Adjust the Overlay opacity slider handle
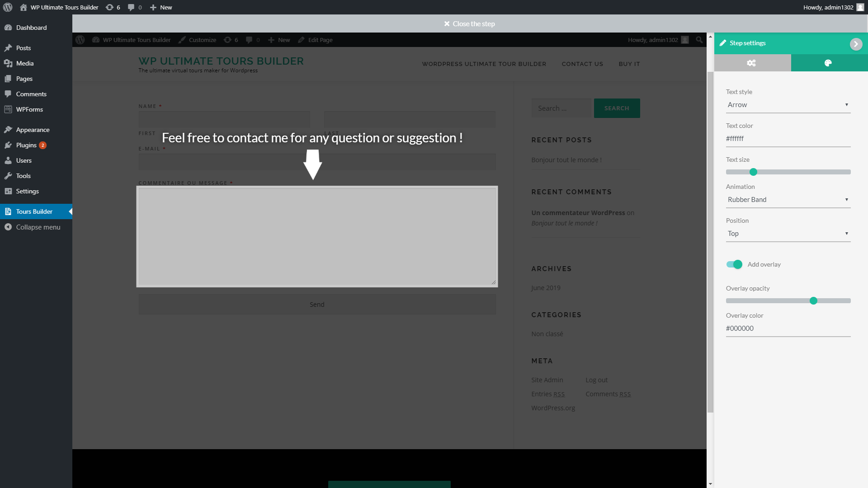Screen dimensions: 868x488 point(813,301)
